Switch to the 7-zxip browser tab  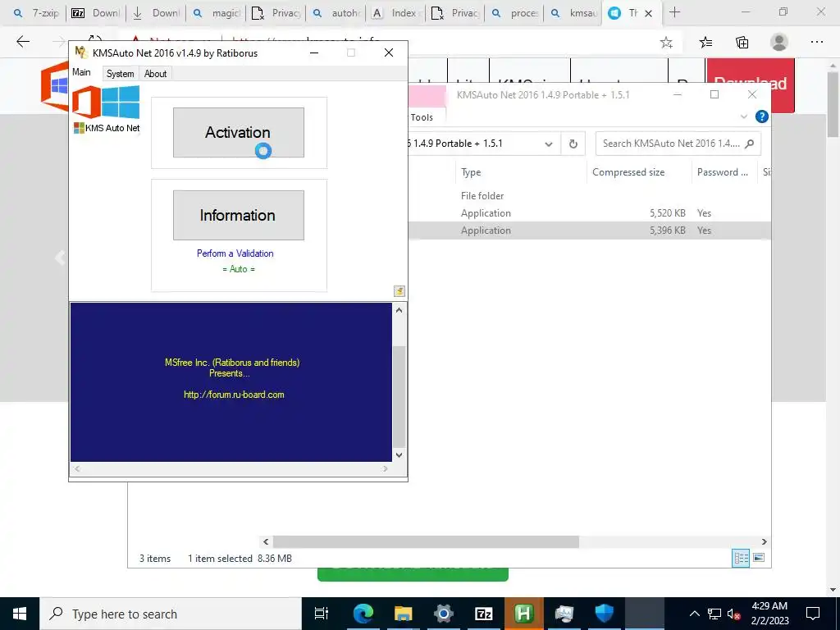pos(36,13)
